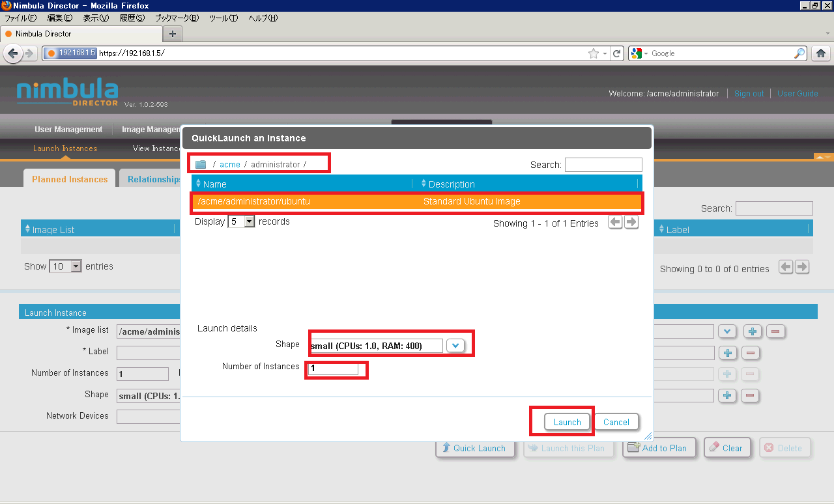Image resolution: width=834 pixels, height=504 pixels.
Task: Open the Image Management navigation item
Action: [151, 130]
